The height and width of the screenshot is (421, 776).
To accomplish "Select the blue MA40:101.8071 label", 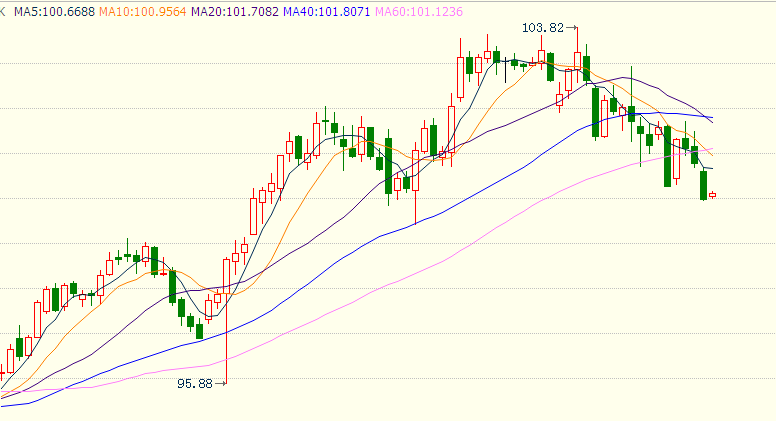I will tap(327, 11).
